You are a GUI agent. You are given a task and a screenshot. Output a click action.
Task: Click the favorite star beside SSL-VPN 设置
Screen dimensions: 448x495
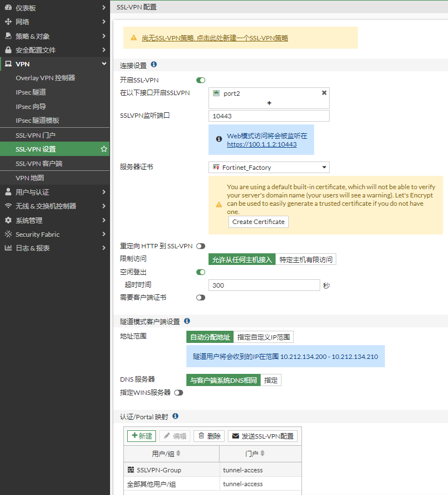[103, 149]
